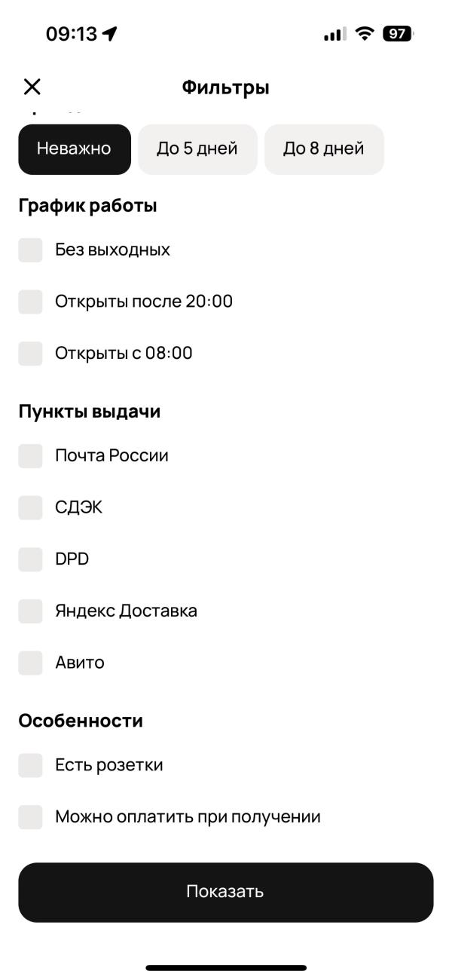Tap the battery indicator showing 97

pyautogui.click(x=396, y=34)
